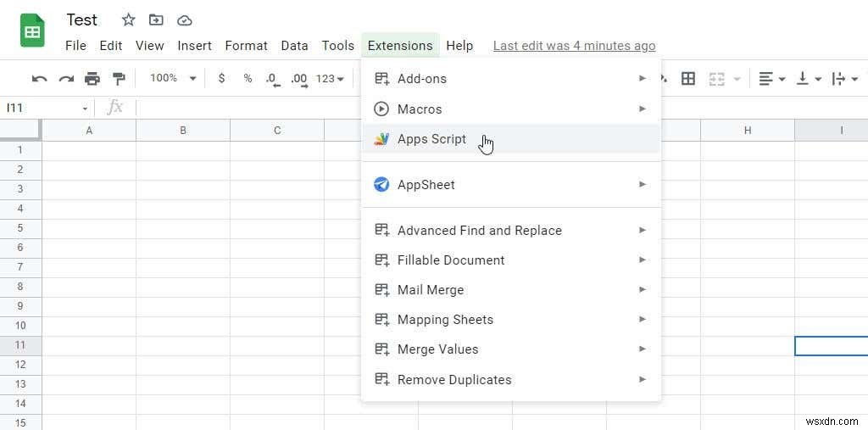
Task: Click the horizontal align icon
Action: [x=765, y=79]
